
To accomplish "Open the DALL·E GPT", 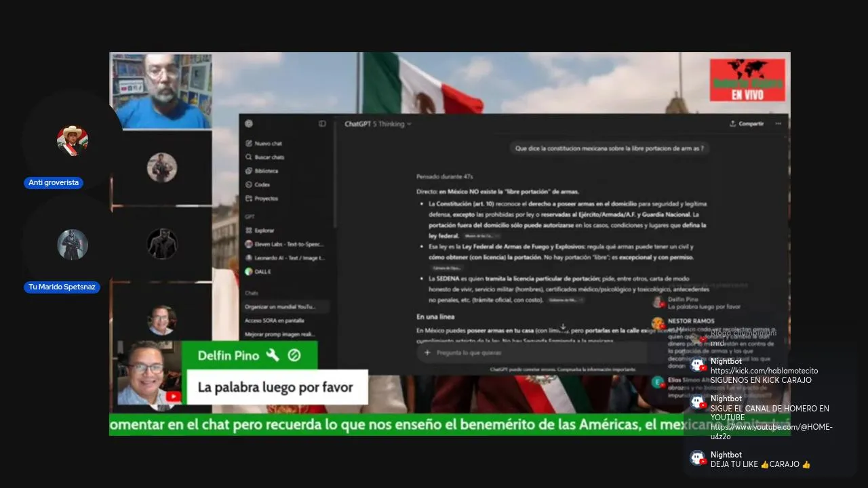I will (x=258, y=271).
